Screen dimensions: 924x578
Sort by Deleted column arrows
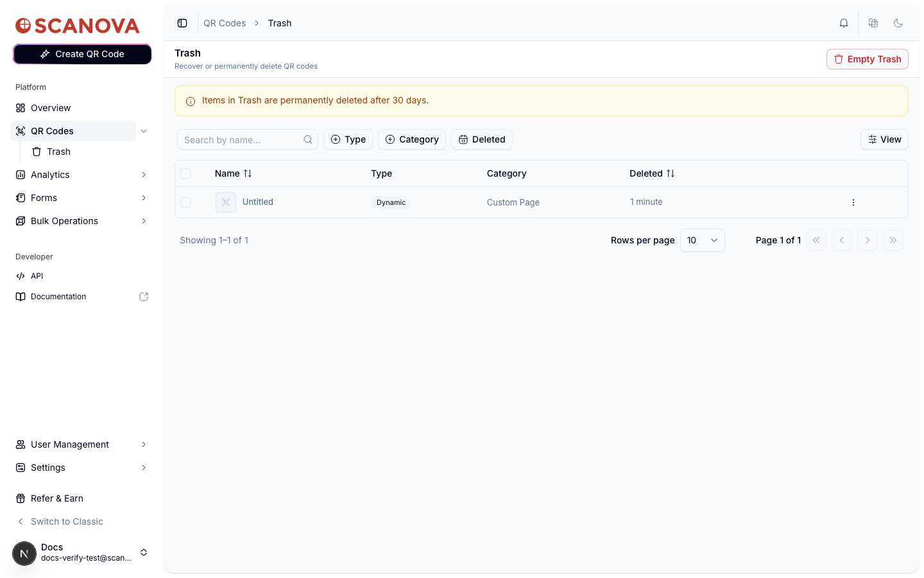(671, 173)
